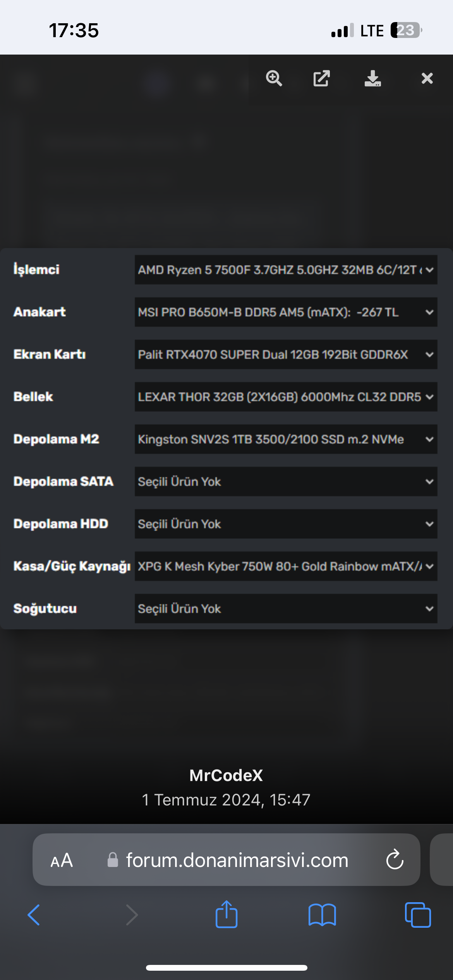
Task: Open Safari bookmarks
Action: point(322,915)
